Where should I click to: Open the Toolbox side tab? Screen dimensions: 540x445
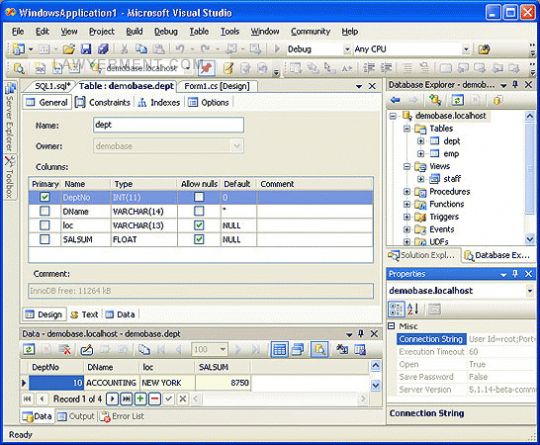click(x=10, y=177)
